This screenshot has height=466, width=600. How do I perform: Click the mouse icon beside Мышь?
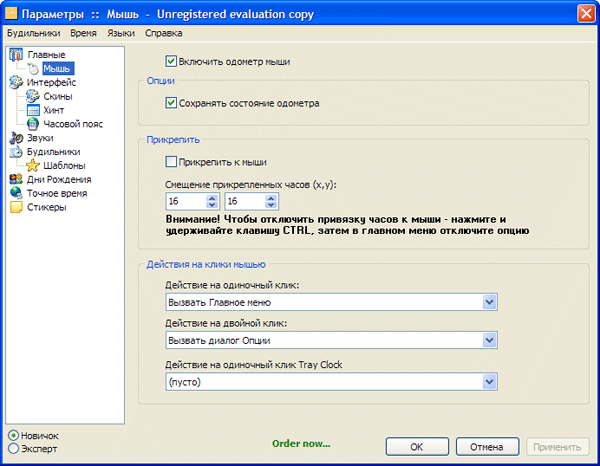click(34, 69)
